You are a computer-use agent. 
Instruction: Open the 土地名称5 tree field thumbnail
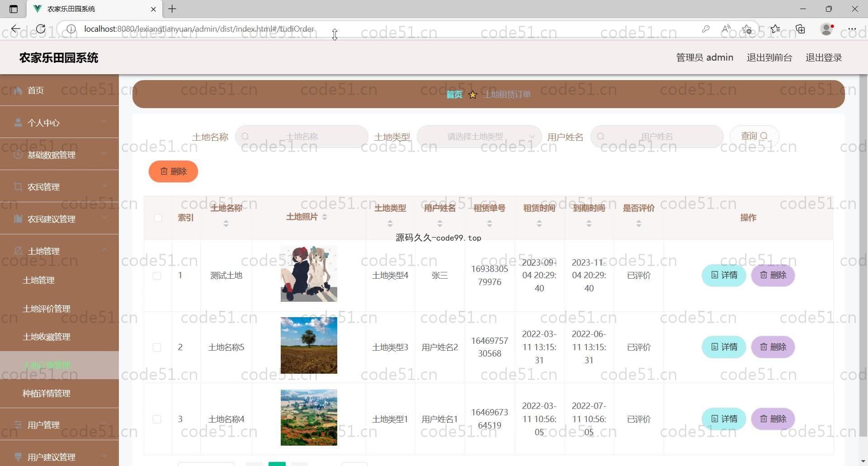[x=309, y=345]
